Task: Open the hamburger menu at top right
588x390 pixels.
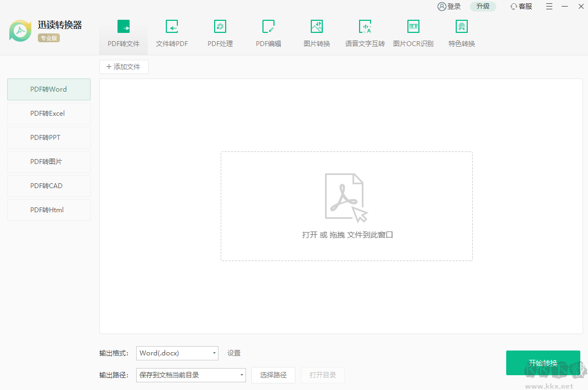Action: (x=549, y=7)
